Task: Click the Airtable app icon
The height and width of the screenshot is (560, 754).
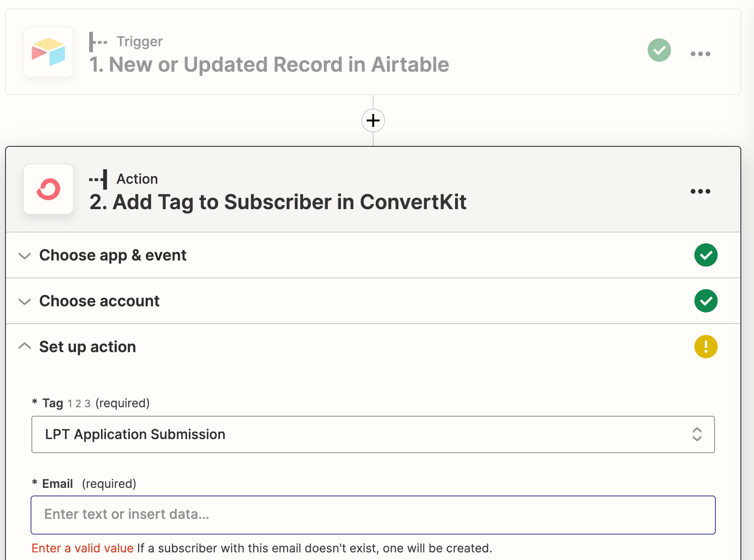Action: [48, 52]
